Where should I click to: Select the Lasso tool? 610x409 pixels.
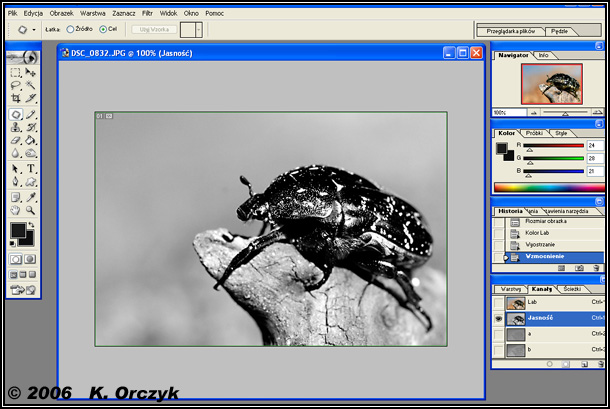click(16, 86)
